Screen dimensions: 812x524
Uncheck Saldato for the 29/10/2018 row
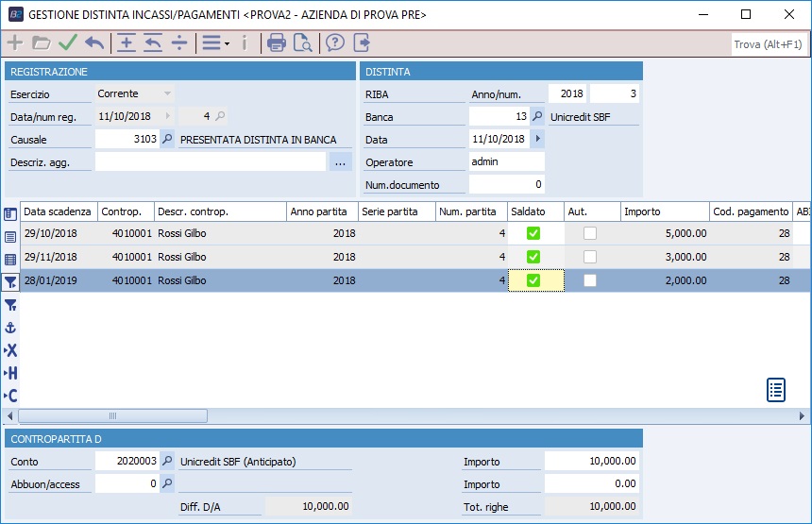pos(533,234)
